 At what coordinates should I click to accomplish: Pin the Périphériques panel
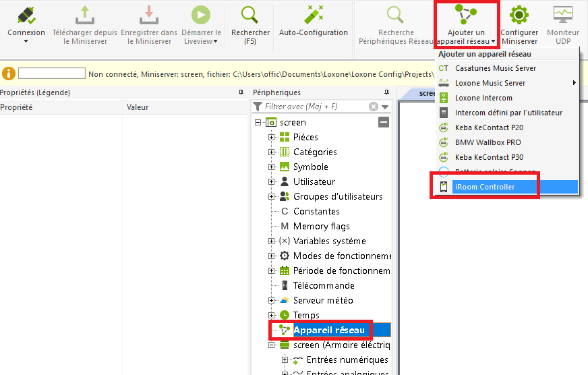pyautogui.click(x=386, y=92)
